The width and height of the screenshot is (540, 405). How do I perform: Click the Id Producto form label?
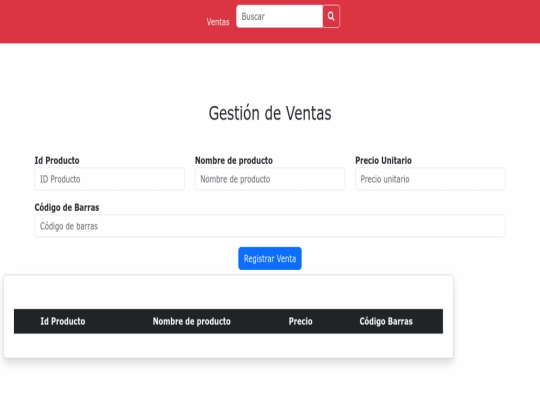coord(57,160)
